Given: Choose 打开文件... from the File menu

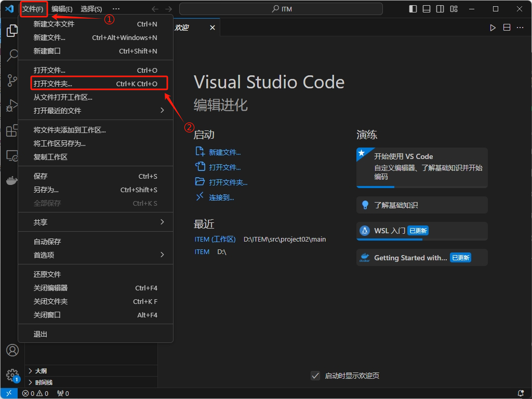Looking at the screenshot, I should tap(96, 70).
